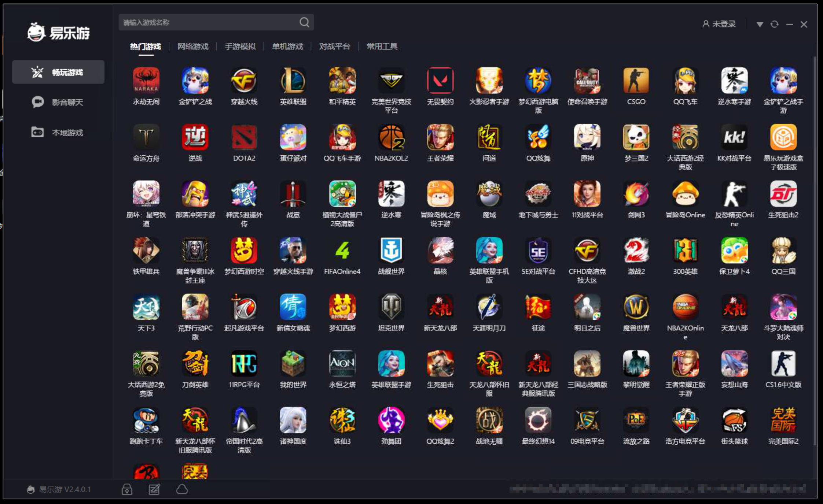Launch the CSGO game icon

coord(636,80)
